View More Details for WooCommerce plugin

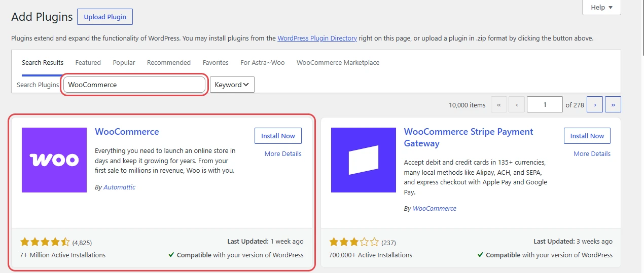283,154
